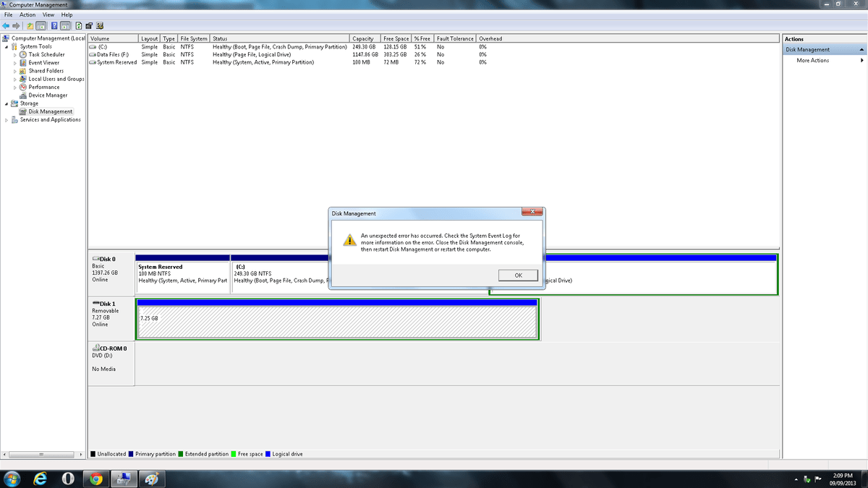Select the Local Users and Groups icon
Viewport: 868px width, 488px height.
23,79
